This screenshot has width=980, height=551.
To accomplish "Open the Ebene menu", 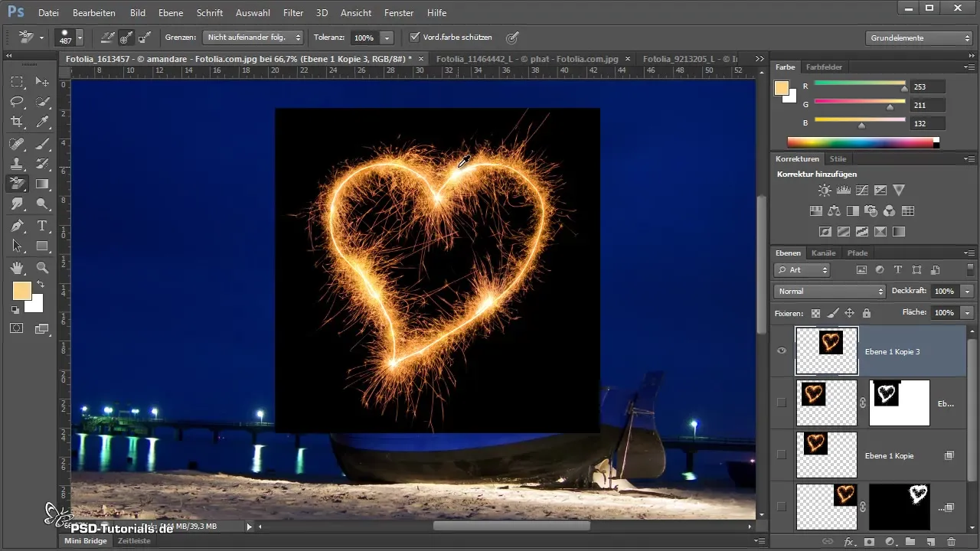I will coord(171,13).
